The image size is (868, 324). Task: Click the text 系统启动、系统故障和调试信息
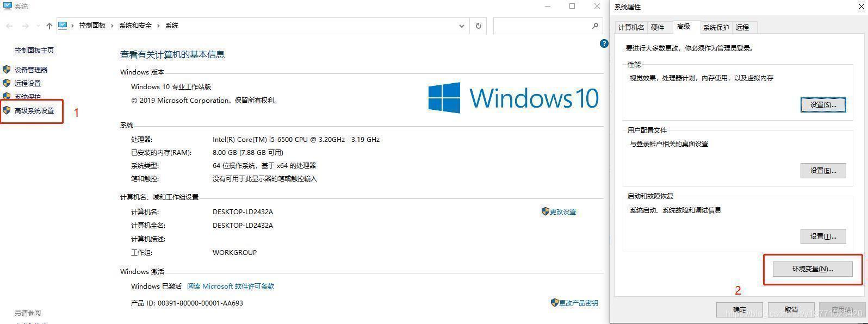675,210
